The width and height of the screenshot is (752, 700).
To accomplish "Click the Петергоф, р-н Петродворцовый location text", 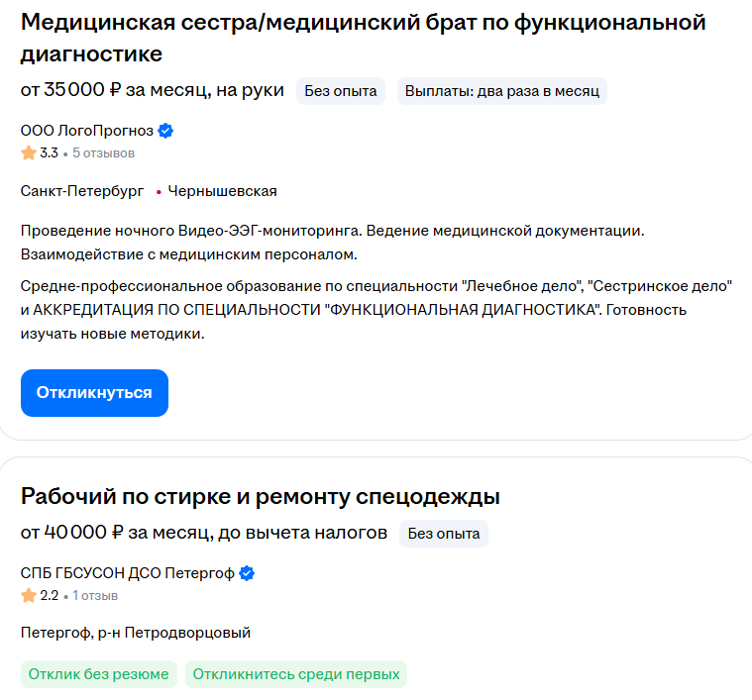I will (x=136, y=633).
